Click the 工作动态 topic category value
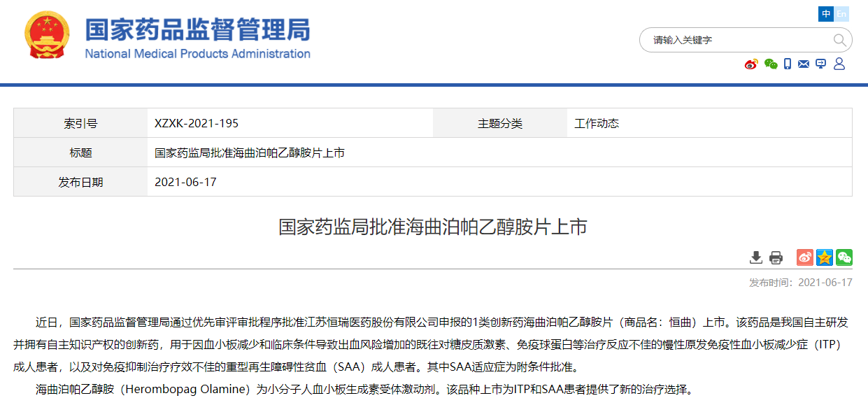The width and height of the screenshot is (868, 419). (597, 123)
